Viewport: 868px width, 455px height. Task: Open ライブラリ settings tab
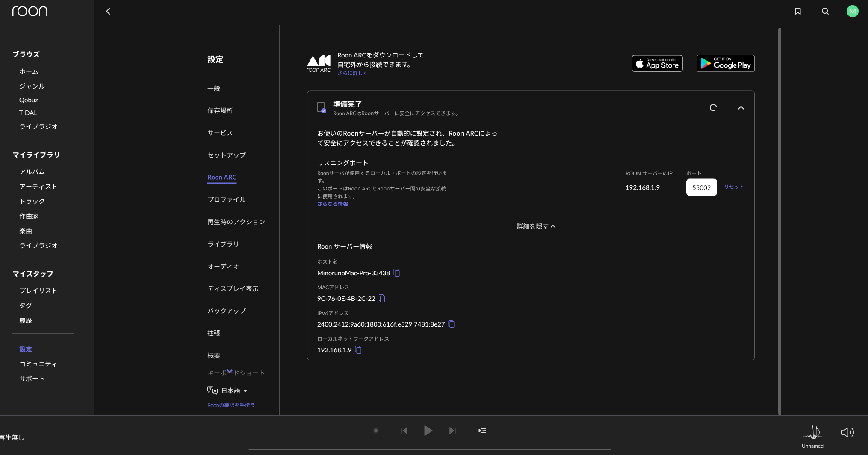click(x=223, y=244)
